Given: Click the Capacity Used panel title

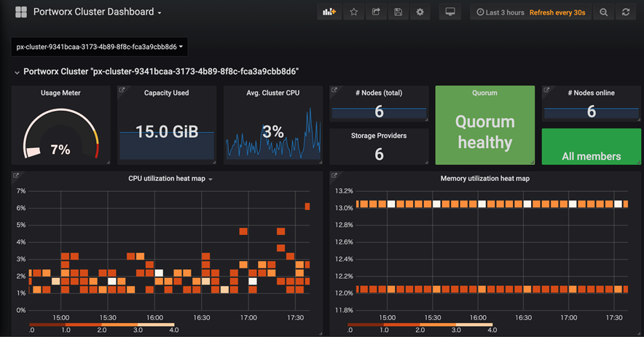Looking at the screenshot, I should pos(166,93).
